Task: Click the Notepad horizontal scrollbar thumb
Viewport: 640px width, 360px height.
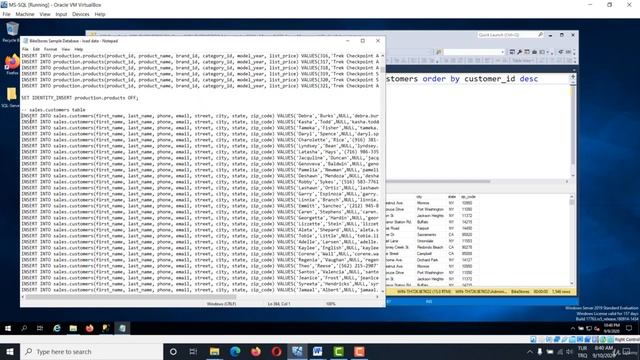Action: (131, 297)
